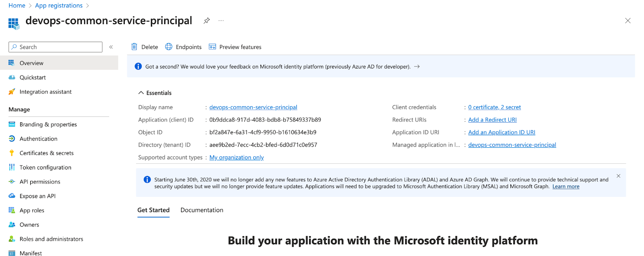
Task: Click Add a Redirect URI link
Action: tap(492, 120)
